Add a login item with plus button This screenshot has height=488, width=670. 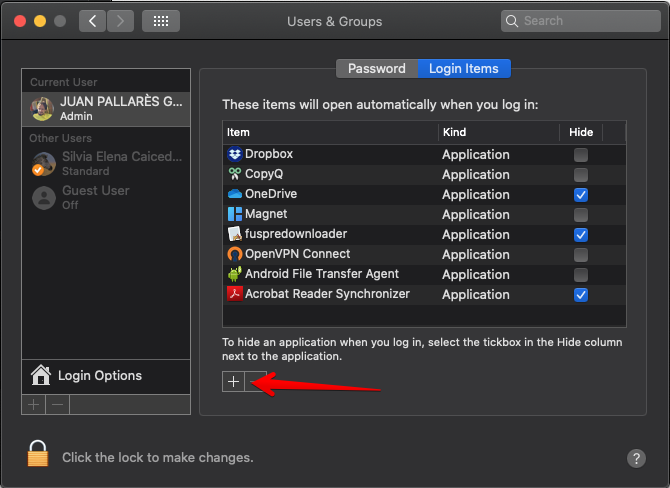233,382
